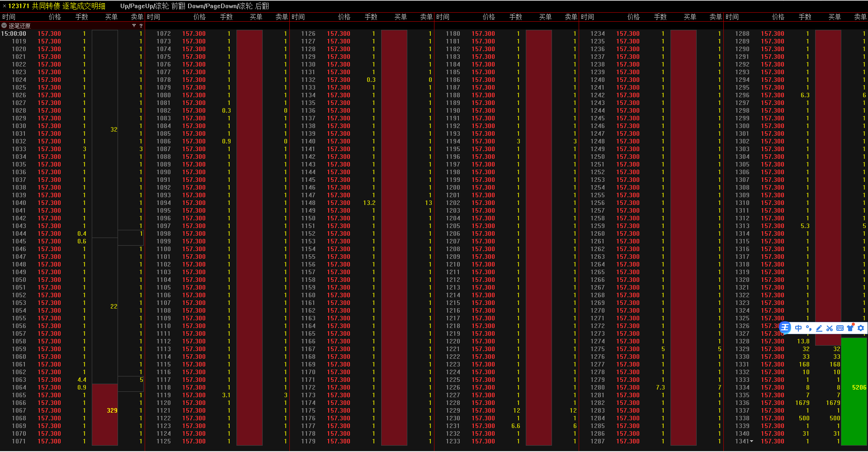Click the 时间 header above row 1072
The width and height of the screenshot is (868, 452).
coord(154,17)
